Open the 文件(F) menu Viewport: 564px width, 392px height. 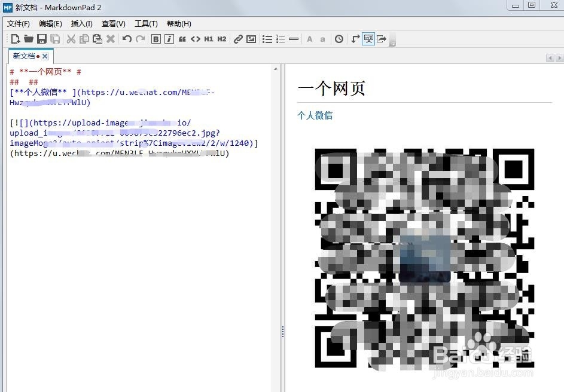[x=19, y=24]
